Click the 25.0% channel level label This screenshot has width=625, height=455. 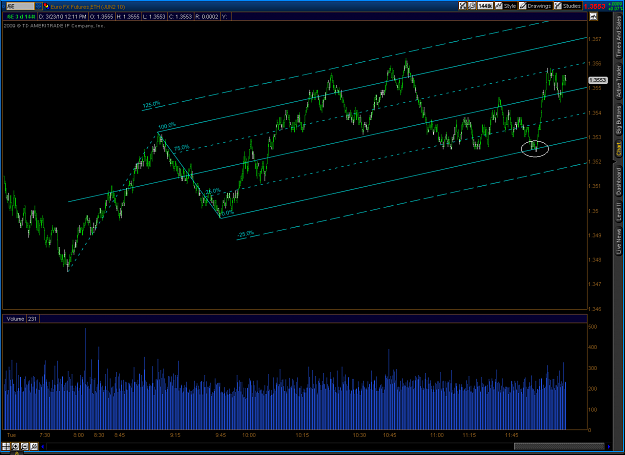point(213,191)
